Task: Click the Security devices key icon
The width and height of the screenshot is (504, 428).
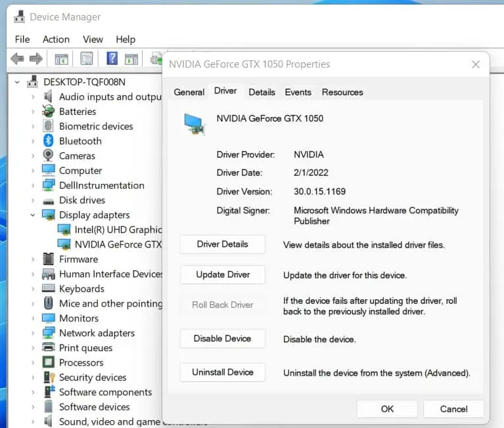Action: point(49,377)
